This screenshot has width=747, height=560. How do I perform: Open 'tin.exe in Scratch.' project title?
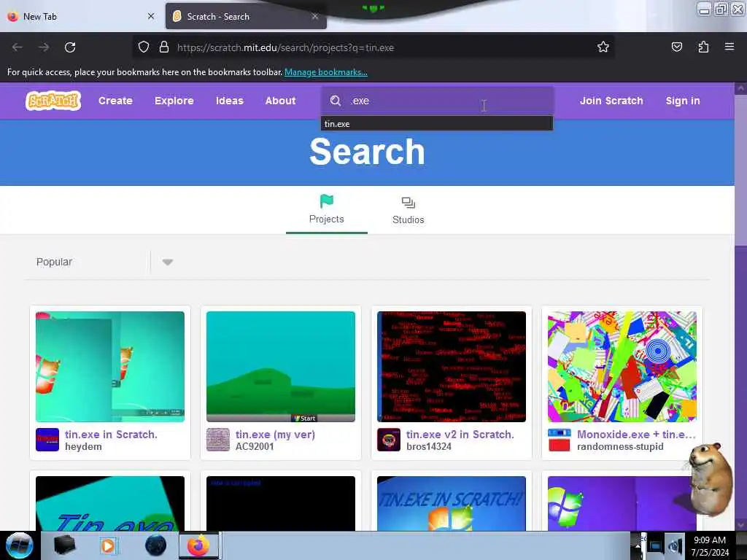click(x=111, y=435)
